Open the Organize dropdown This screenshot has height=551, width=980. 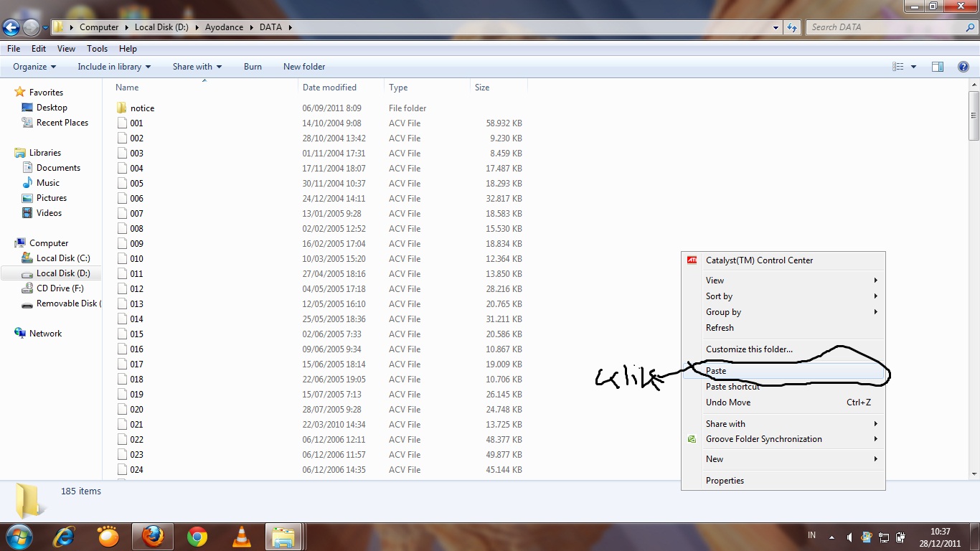tap(34, 67)
